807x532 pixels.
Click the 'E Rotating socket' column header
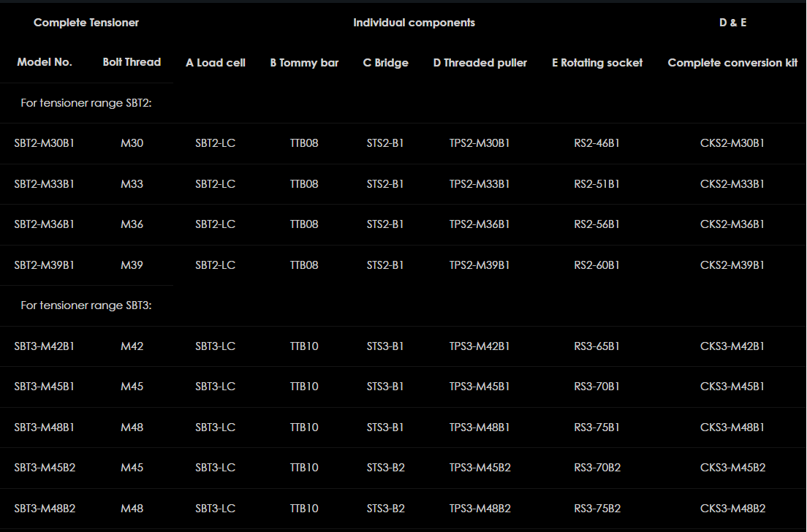tap(597, 63)
